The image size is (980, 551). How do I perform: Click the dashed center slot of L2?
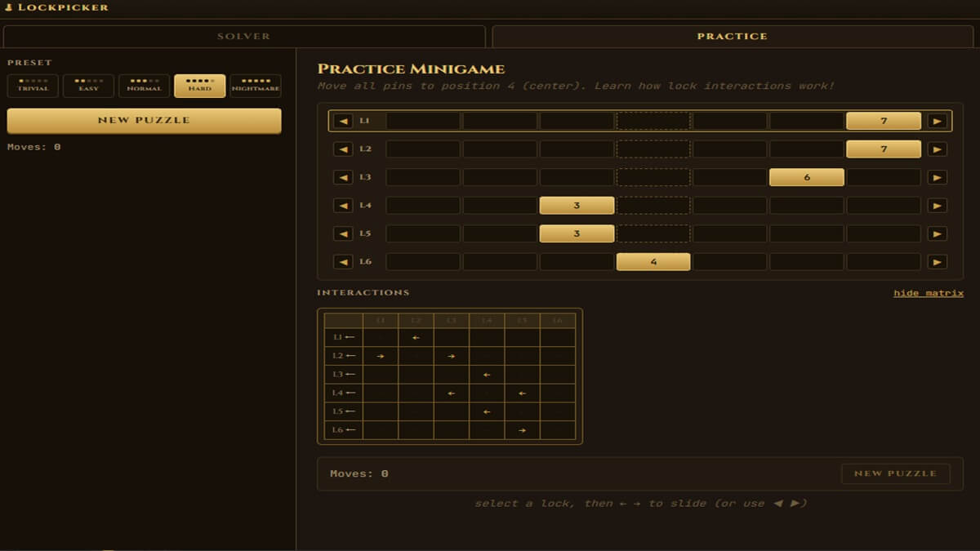[653, 149]
